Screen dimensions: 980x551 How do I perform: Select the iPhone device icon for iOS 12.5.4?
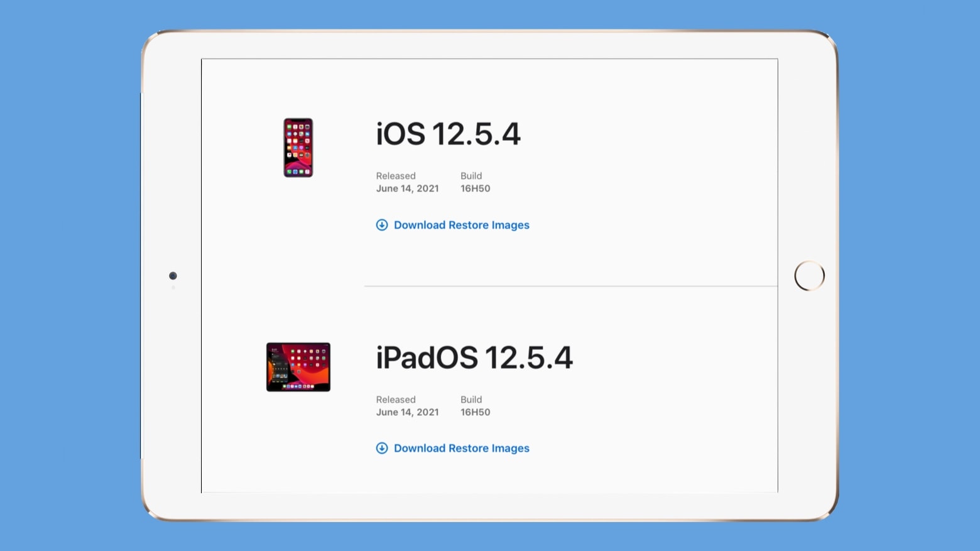click(298, 148)
